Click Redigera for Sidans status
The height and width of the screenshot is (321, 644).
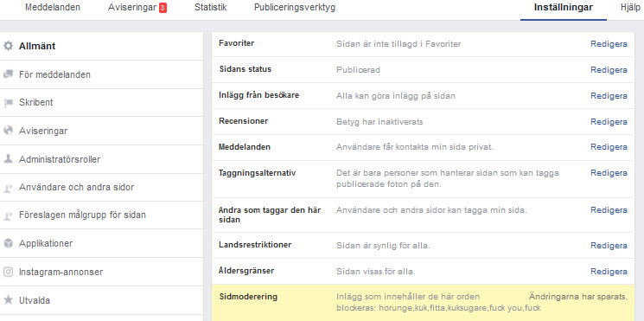point(609,70)
